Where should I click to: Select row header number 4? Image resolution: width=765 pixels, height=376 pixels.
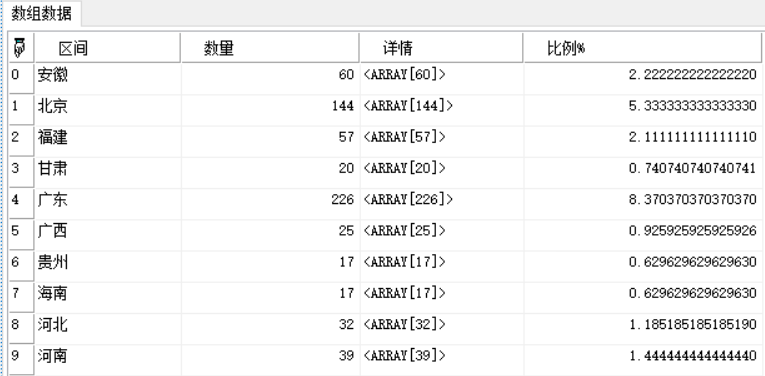pos(21,203)
